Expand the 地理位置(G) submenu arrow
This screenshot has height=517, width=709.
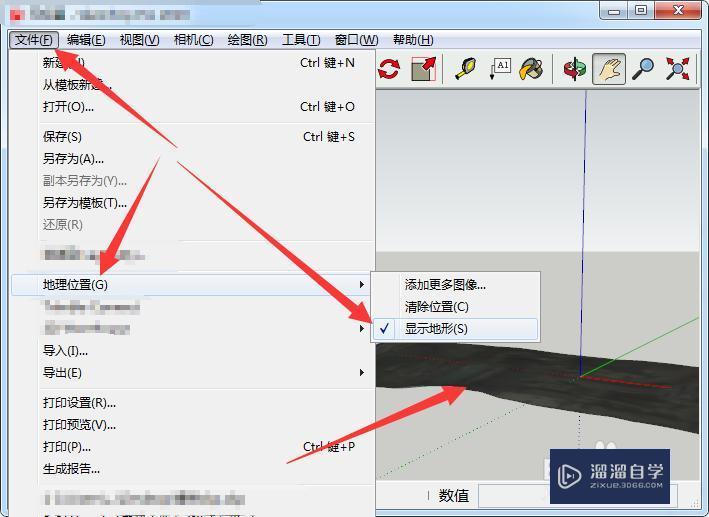[x=361, y=285]
